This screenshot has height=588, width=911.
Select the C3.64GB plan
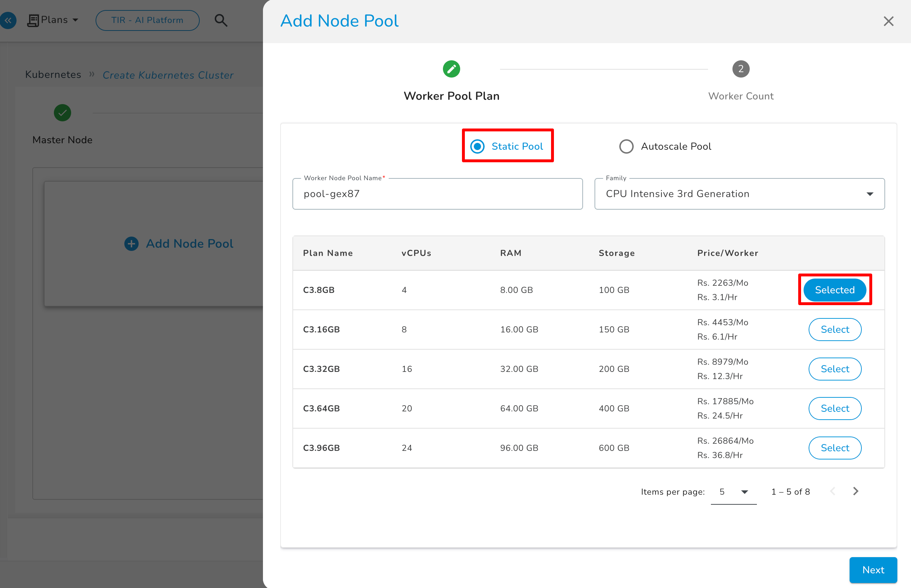pyautogui.click(x=834, y=408)
